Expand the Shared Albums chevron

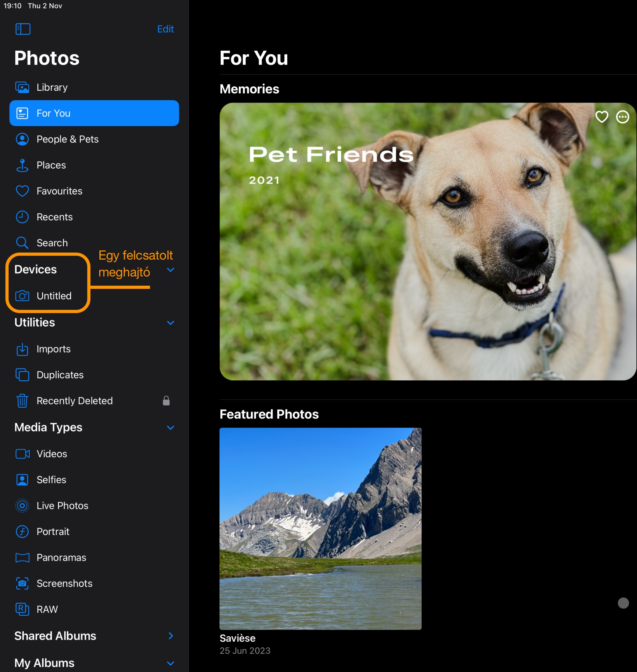click(x=171, y=636)
